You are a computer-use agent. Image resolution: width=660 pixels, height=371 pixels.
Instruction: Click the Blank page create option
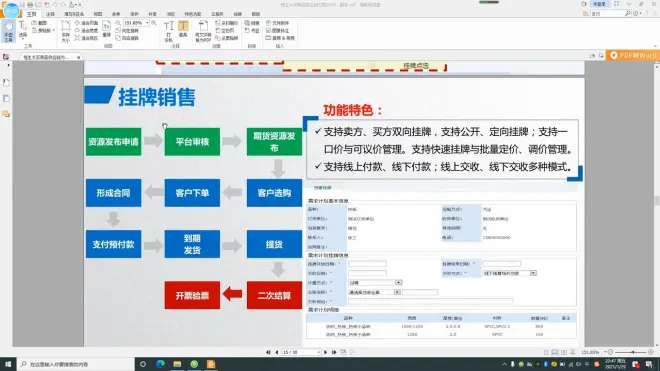pos(225,30)
